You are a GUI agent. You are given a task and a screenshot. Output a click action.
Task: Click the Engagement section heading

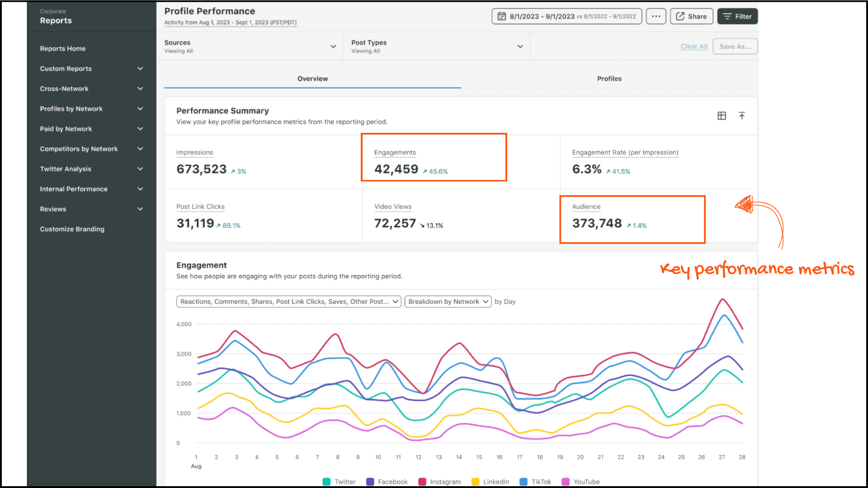[x=201, y=265]
